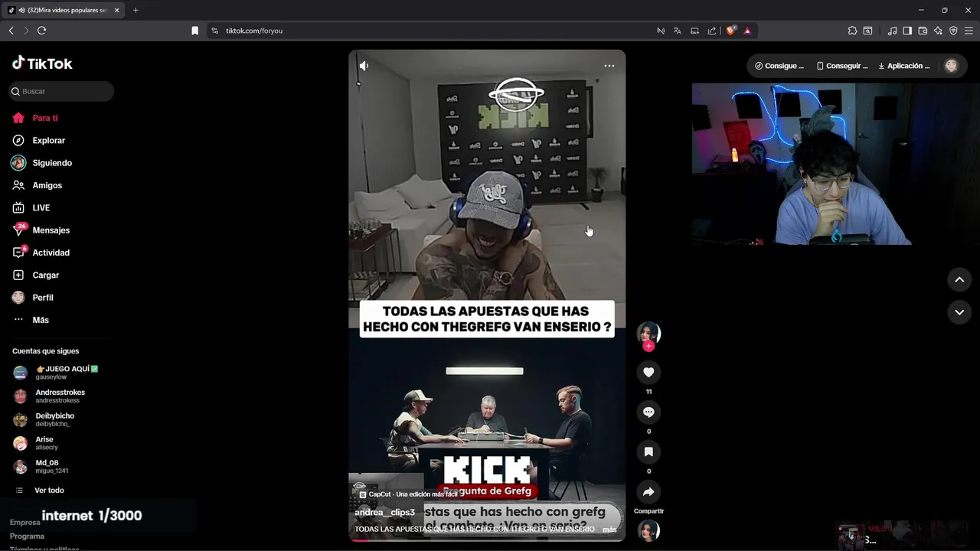Like the video with the heart icon

tap(648, 372)
